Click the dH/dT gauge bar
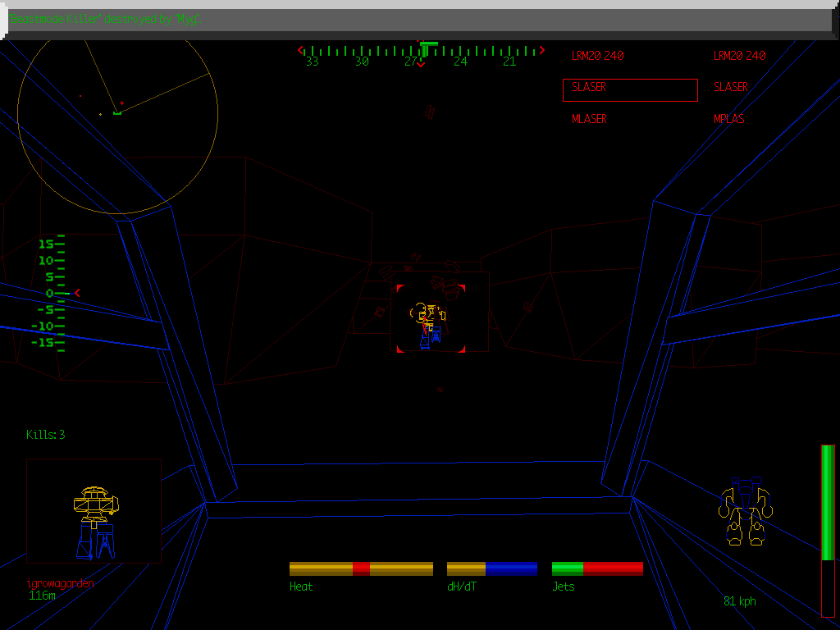 [492, 568]
